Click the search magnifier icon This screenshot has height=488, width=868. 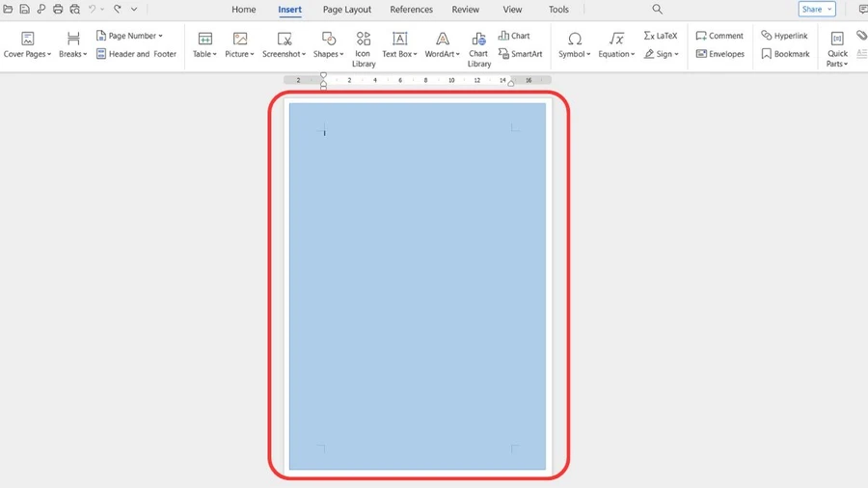pos(657,9)
